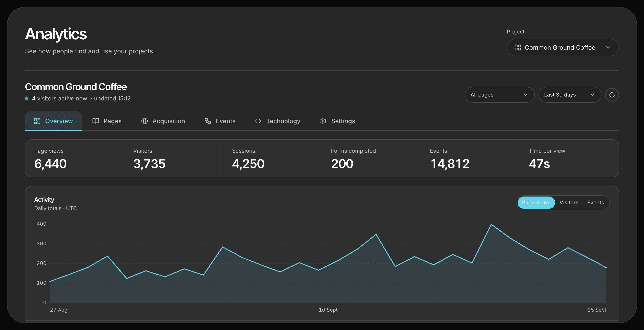Switch to the Technology tab
Viewport: 644px width, 330px height.
(278, 121)
